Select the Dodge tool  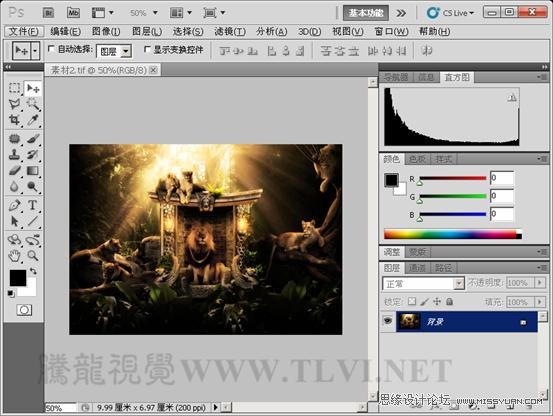point(33,186)
